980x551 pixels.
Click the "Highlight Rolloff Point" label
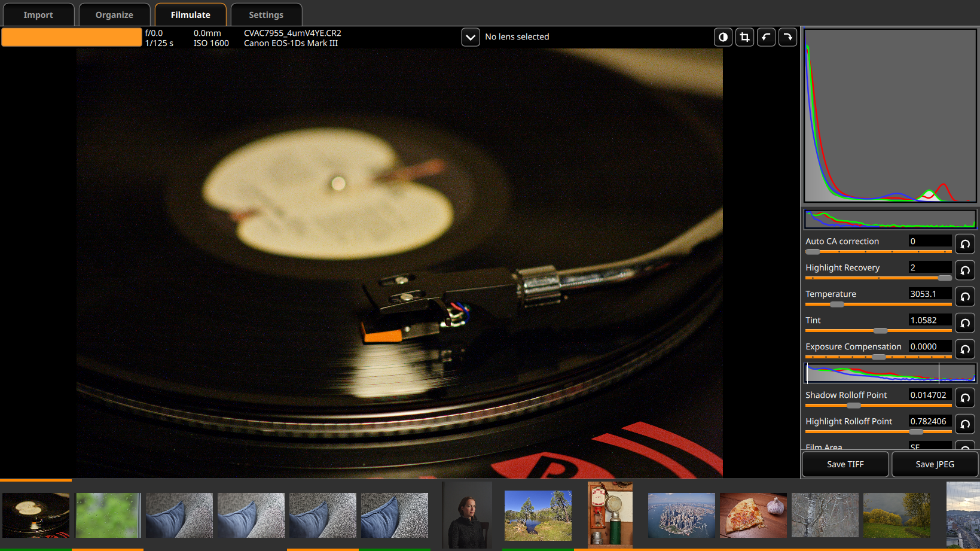(x=848, y=421)
